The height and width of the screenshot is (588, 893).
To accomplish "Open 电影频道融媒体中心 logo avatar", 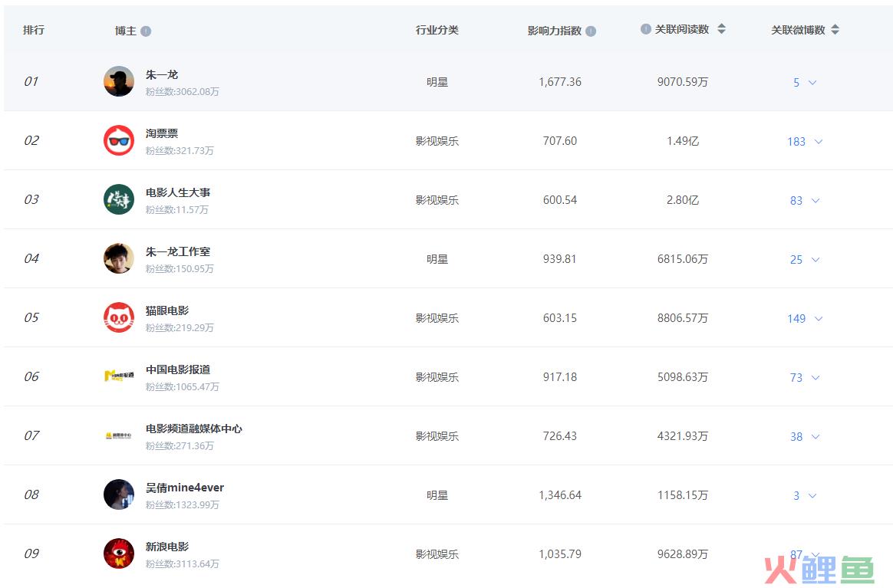I will (x=119, y=436).
